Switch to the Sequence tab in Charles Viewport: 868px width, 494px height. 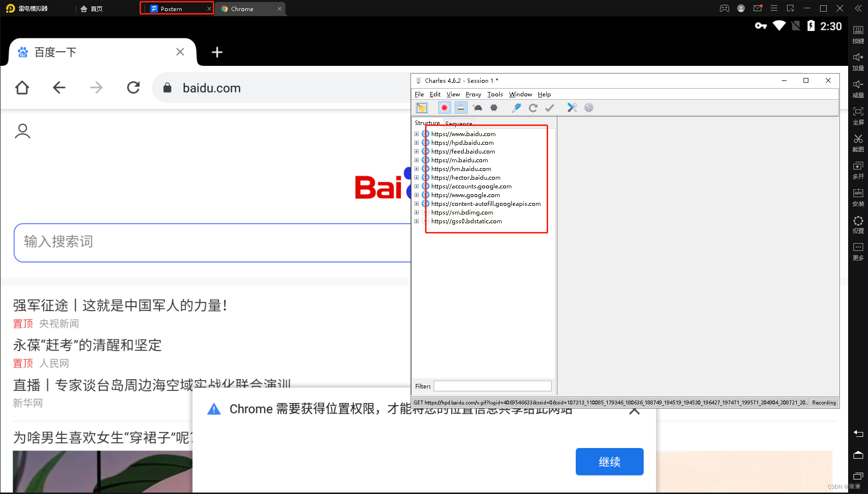click(x=458, y=123)
